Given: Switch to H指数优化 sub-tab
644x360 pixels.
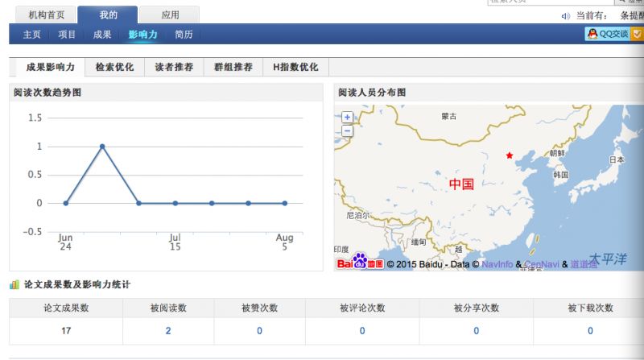Looking at the screenshot, I should (x=295, y=67).
